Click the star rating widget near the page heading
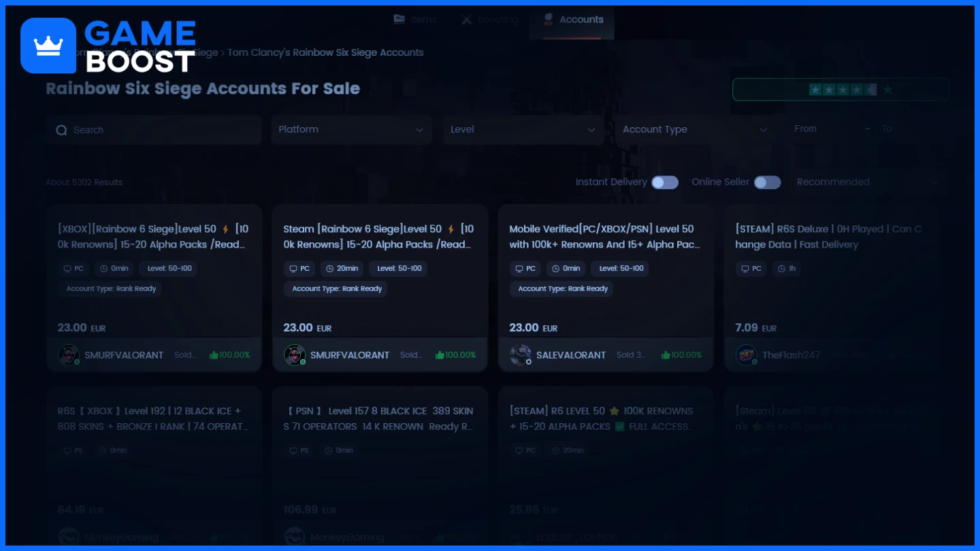 click(840, 89)
